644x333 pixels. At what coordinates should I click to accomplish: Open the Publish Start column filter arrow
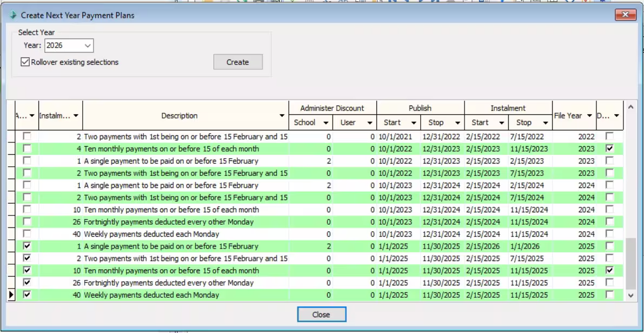pos(414,122)
